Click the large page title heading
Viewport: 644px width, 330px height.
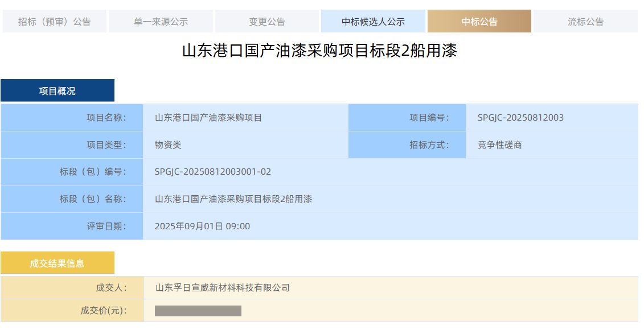pos(319,51)
